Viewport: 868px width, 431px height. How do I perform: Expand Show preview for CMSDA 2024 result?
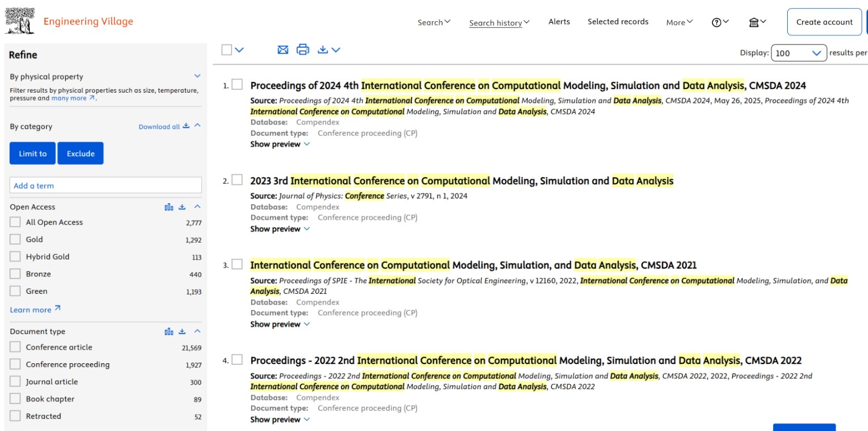(x=280, y=144)
